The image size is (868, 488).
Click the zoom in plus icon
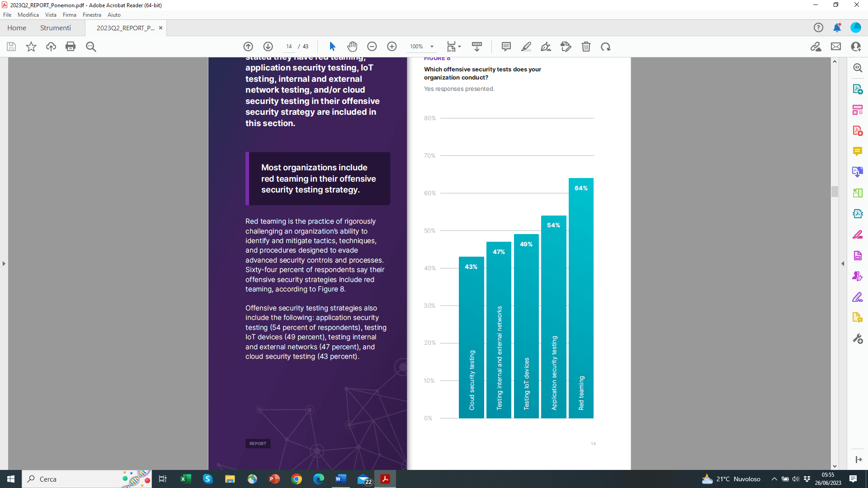(392, 47)
